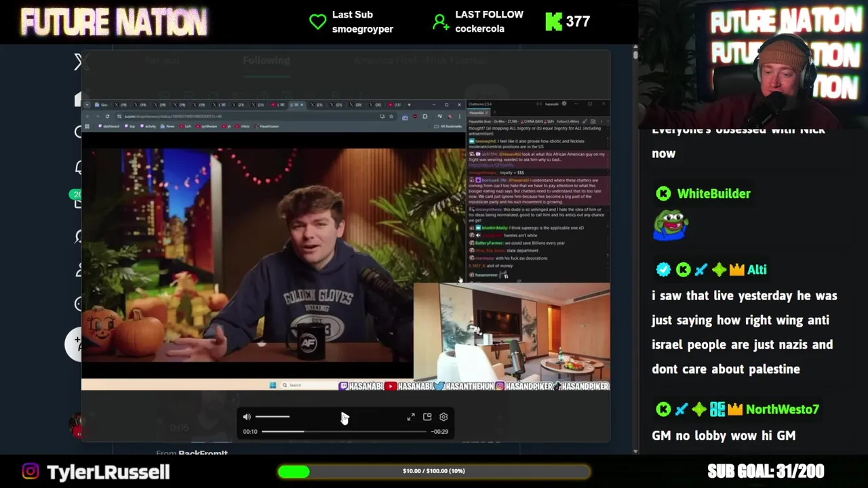Open the notifications bell in X sidebar
This screenshot has height=488, width=868.
pos(79,167)
